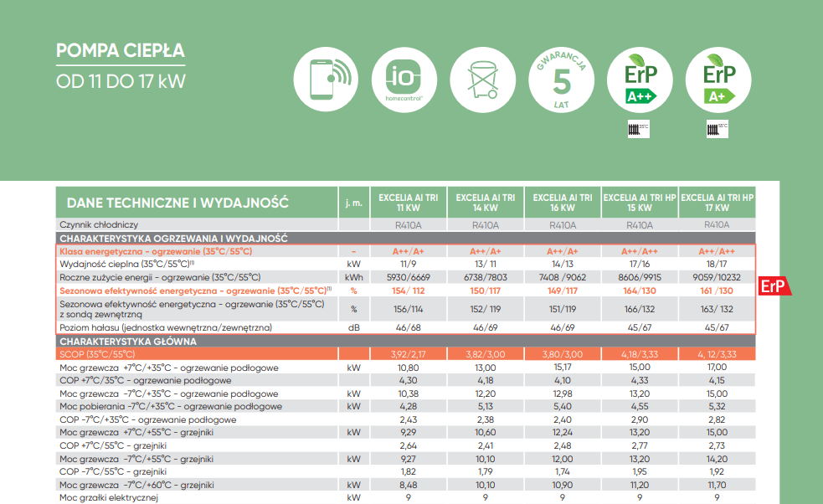Click the 35°C radiator icon
The width and height of the screenshot is (823, 504).
639,129
